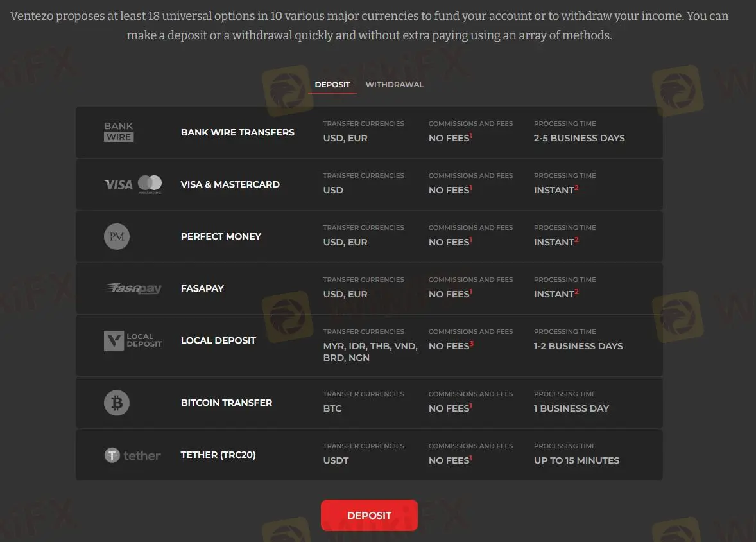756x542 pixels.
Task: Click the Bank Wire logo icon
Action: click(x=119, y=132)
